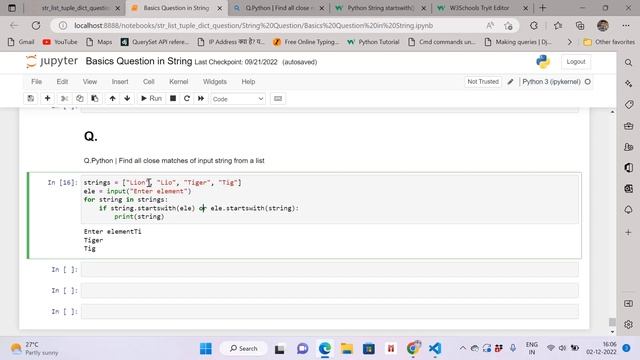Click the edit pencil icon near kernel name
The width and height of the screenshot is (640, 360).
click(x=510, y=82)
